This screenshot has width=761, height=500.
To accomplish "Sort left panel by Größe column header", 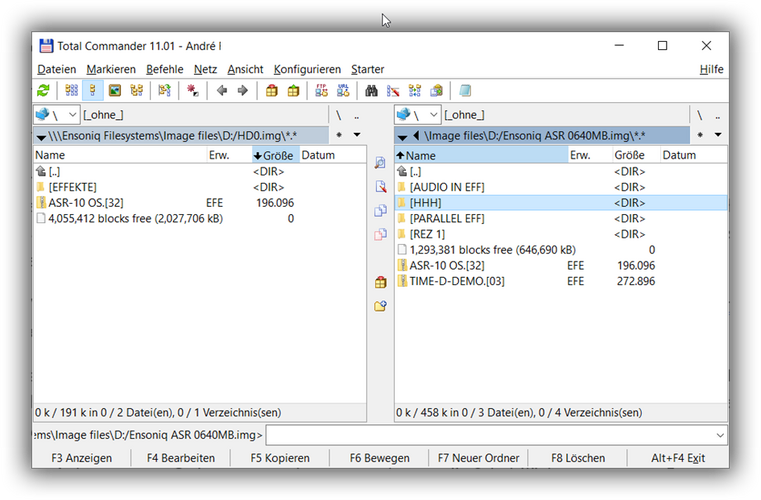I will 276,155.
